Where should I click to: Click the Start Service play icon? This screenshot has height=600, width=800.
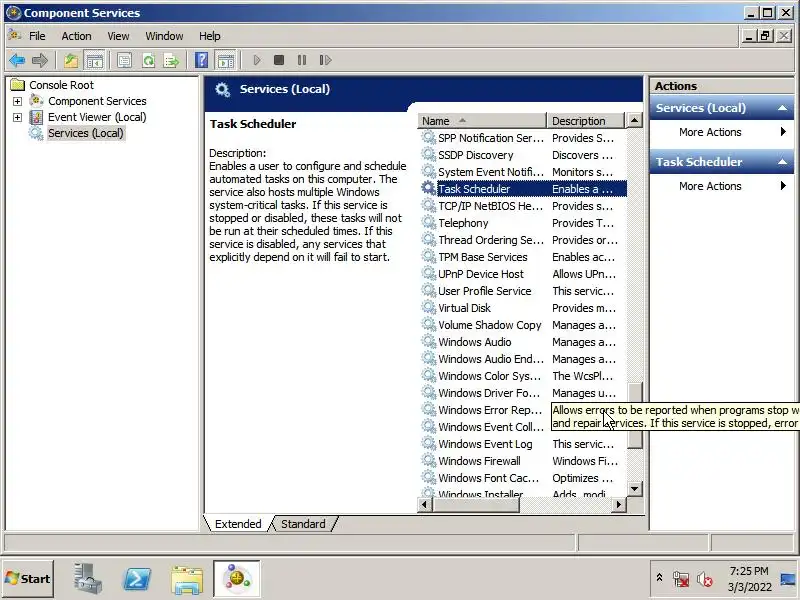click(257, 60)
